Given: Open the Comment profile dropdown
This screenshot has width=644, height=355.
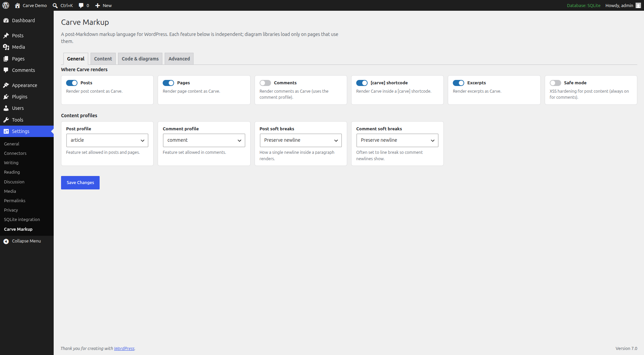Looking at the screenshot, I should click(204, 140).
